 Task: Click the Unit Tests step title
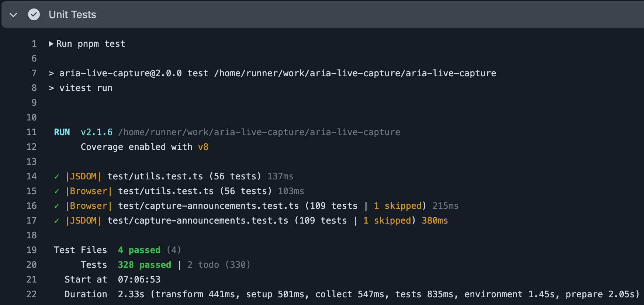pyautogui.click(x=72, y=15)
